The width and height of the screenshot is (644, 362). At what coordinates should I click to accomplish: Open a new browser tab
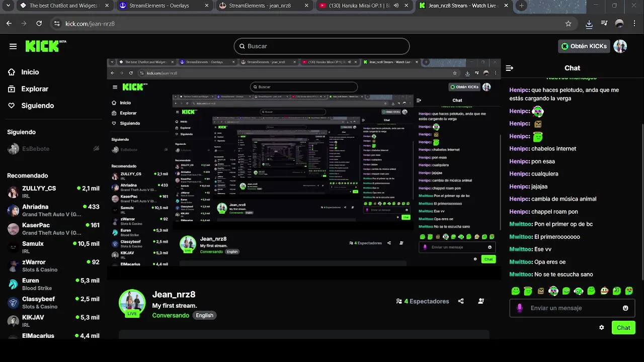tap(521, 6)
